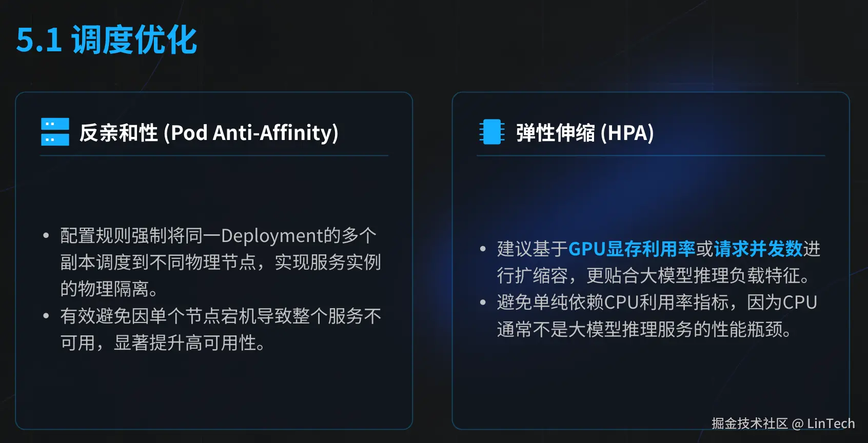Click the highlighted GPU显存利用率 text
Image resolution: width=868 pixels, height=443 pixels.
click(632, 249)
